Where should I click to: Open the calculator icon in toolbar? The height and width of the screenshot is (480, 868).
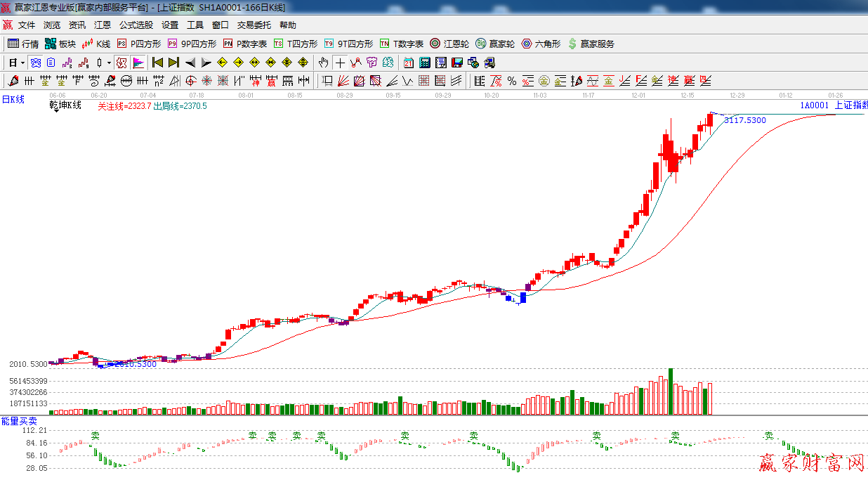tap(424, 63)
